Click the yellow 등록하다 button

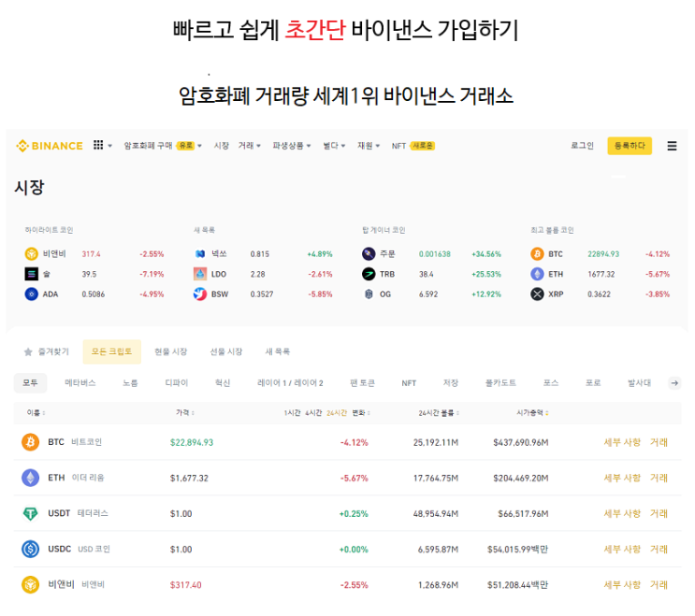tap(630, 146)
